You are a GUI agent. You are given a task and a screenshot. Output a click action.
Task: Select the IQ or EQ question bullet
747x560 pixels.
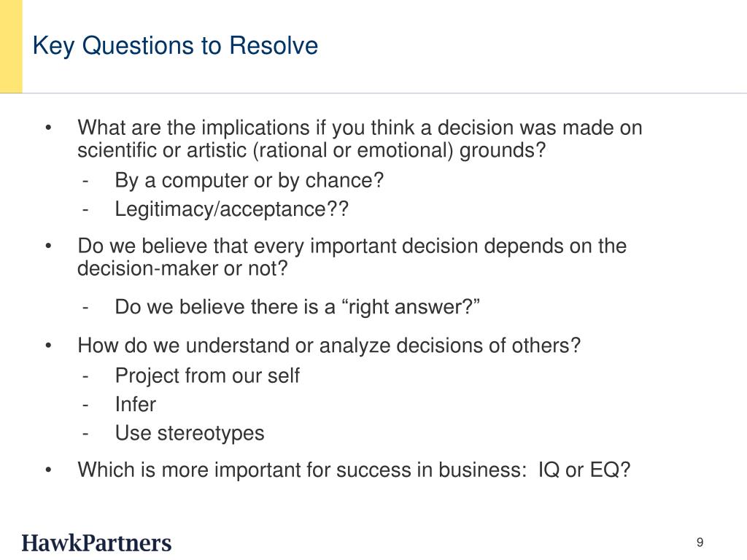[x=354, y=470]
